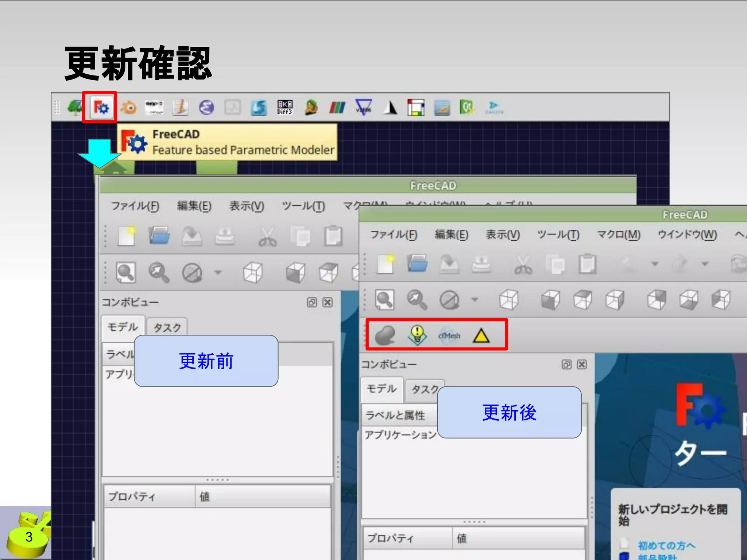Select アプリケーション tree row in front window

(x=400, y=435)
